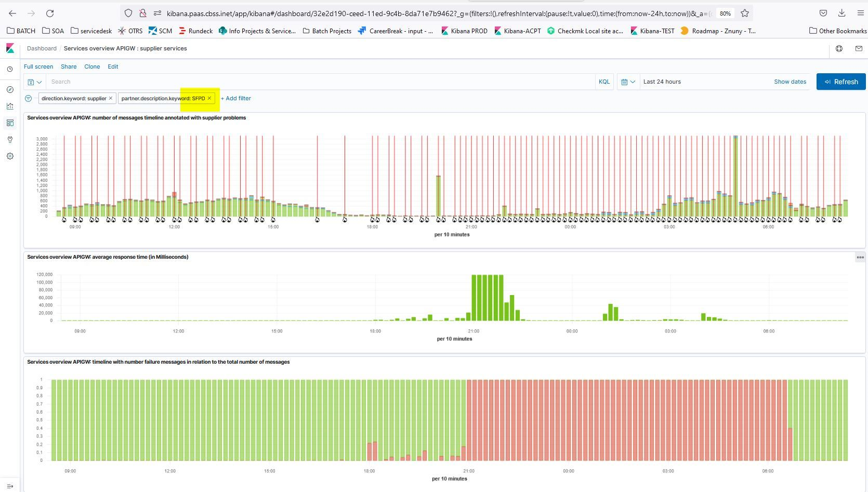Open average response time panel options menu

click(x=860, y=257)
